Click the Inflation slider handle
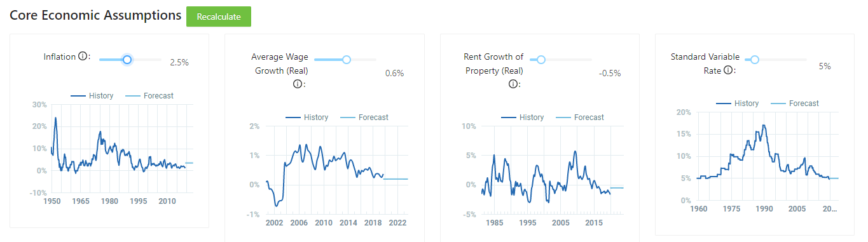The image size is (868, 242). tap(127, 60)
